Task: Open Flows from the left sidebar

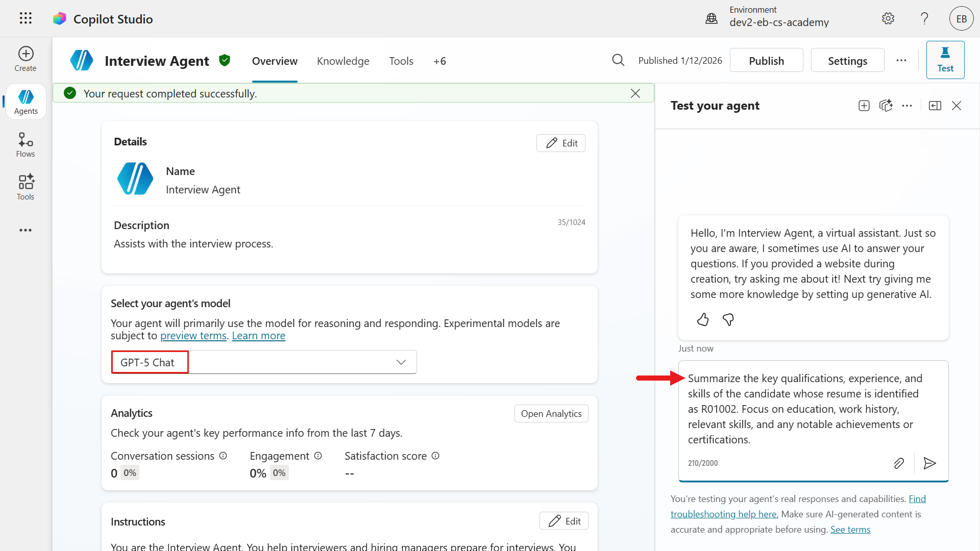Action: point(26,145)
